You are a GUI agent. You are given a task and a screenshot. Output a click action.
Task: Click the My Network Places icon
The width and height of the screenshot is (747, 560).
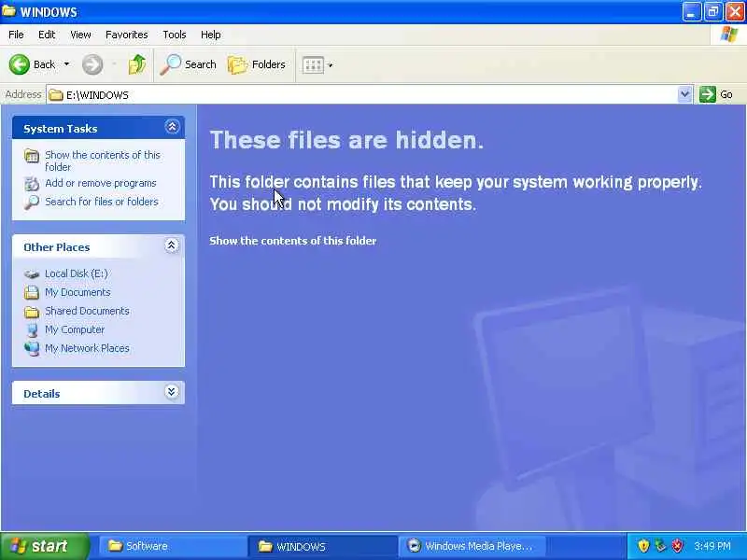pyautogui.click(x=32, y=348)
